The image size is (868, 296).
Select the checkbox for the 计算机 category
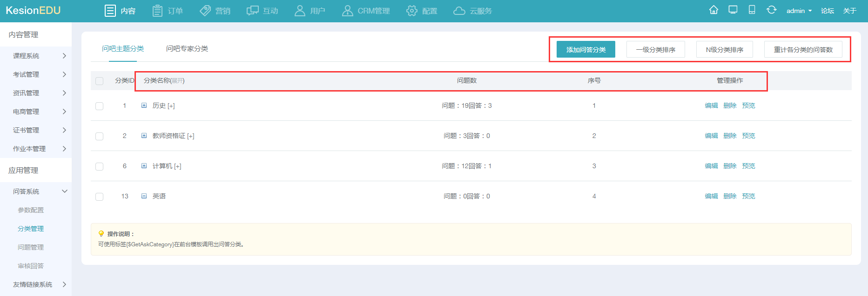click(99, 166)
